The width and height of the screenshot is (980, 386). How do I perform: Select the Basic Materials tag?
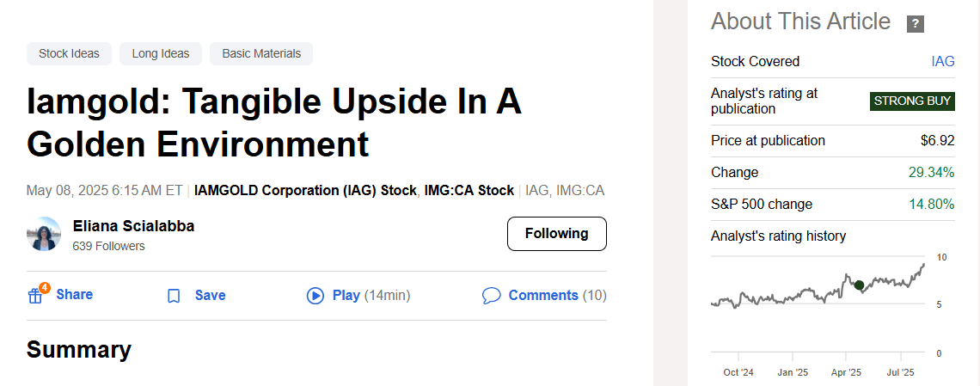[x=261, y=53]
